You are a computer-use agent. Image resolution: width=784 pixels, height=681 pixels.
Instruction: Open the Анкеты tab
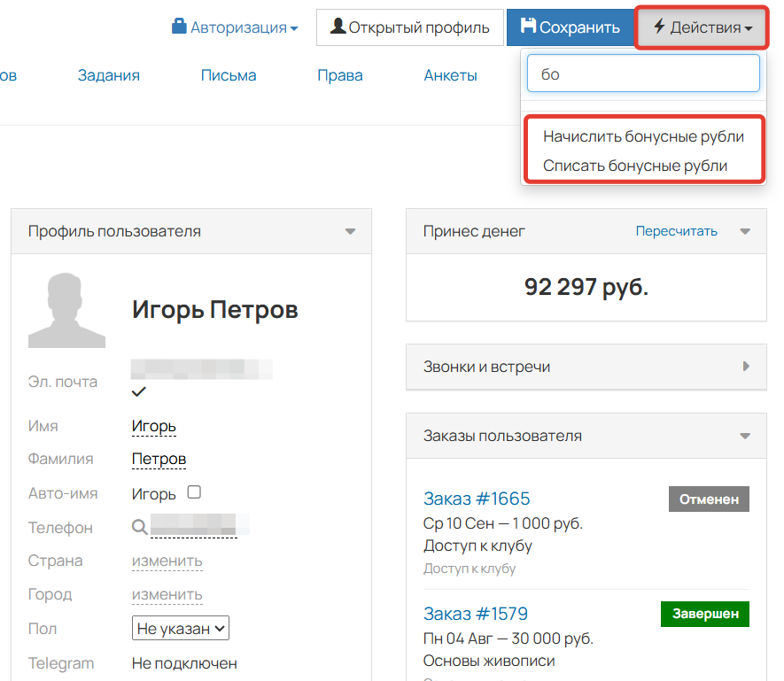coord(450,75)
